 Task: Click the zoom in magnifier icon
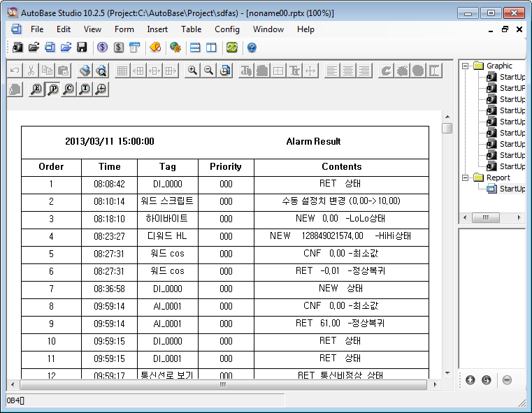192,71
